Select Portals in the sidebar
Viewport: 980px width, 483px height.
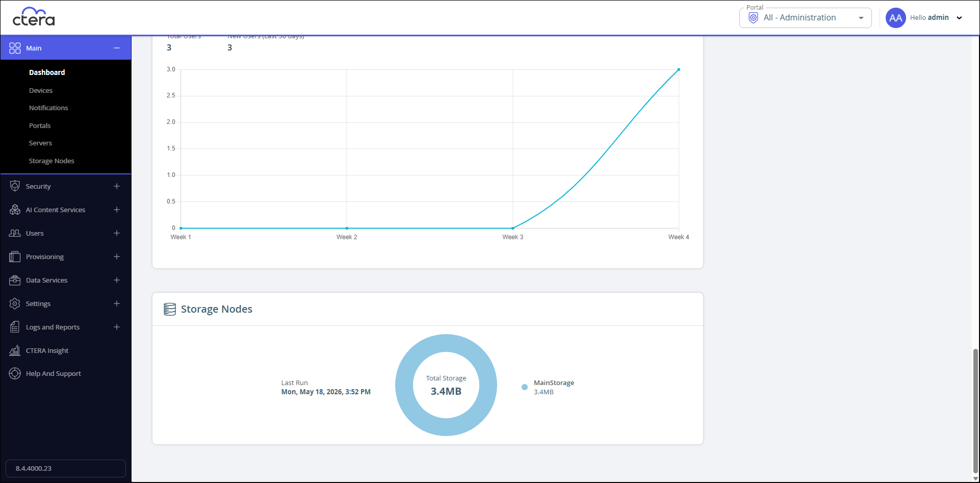pos(40,125)
